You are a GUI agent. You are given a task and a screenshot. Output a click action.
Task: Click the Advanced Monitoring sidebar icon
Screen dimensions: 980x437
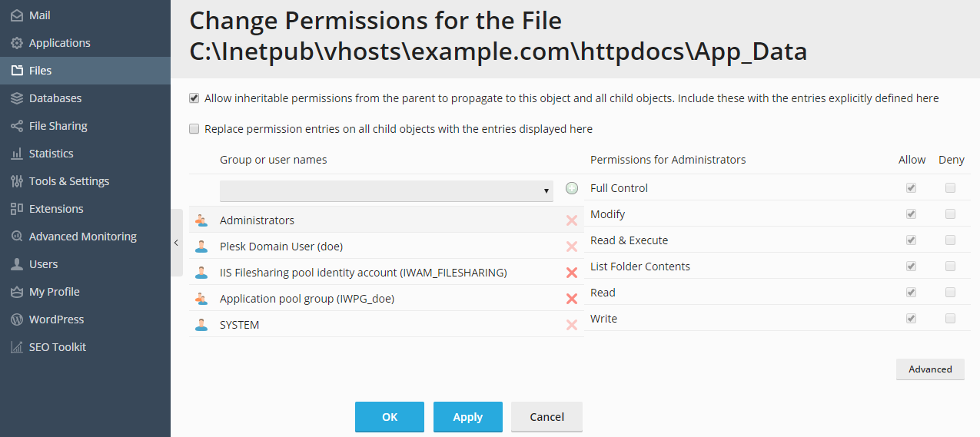point(16,237)
